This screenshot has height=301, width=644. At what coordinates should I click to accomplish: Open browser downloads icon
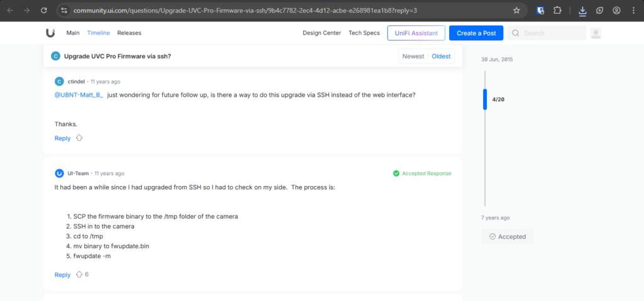pos(582,11)
